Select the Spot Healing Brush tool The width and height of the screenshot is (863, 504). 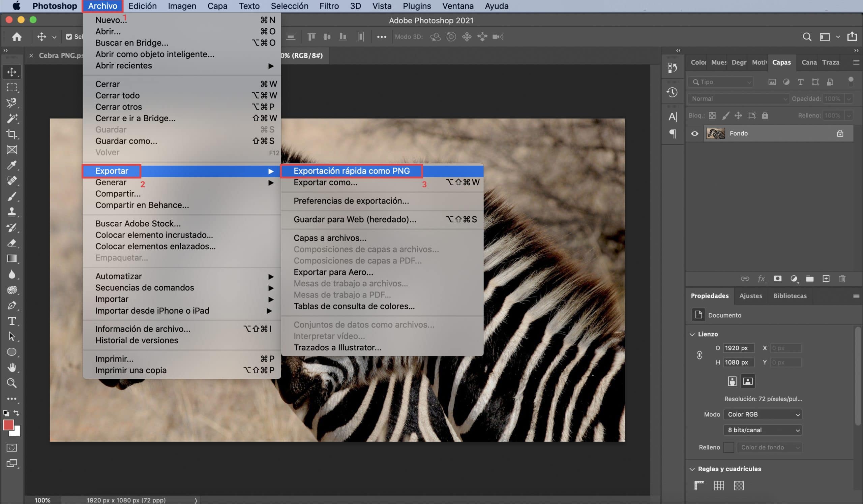[12, 181]
